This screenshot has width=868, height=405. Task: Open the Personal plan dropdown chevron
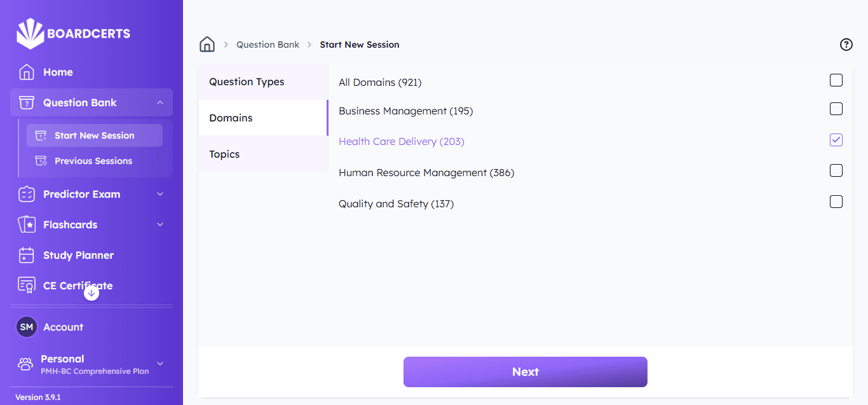click(x=160, y=364)
